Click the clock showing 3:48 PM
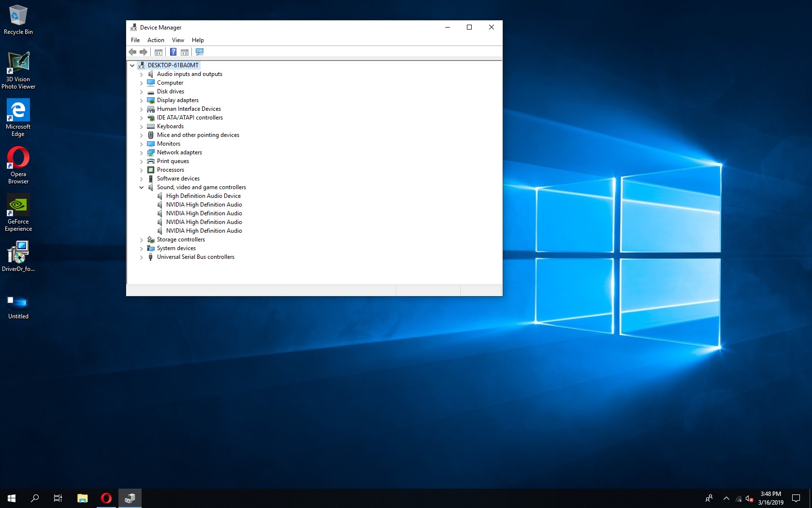Image resolution: width=812 pixels, height=508 pixels. pos(770,498)
